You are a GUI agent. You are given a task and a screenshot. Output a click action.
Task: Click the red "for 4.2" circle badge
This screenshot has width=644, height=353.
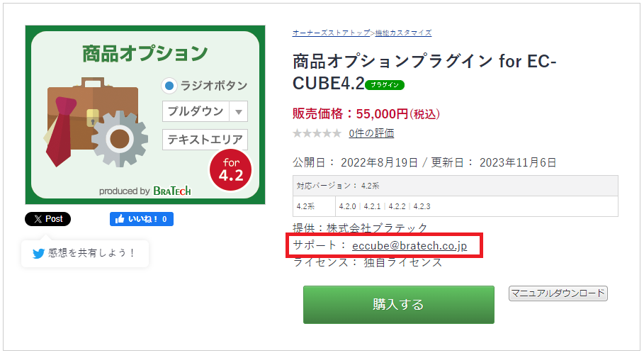tap(230, 170)
